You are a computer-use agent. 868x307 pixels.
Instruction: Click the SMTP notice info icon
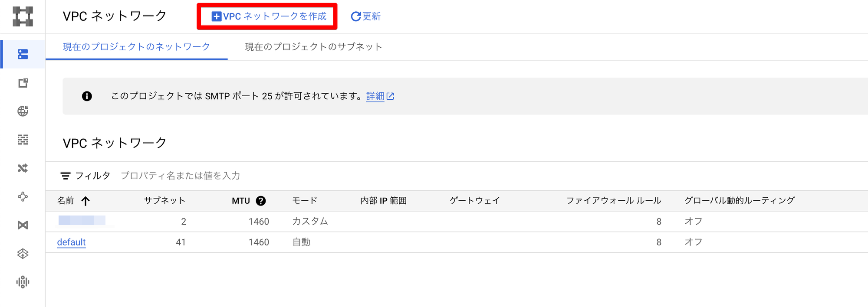point(87,96)
